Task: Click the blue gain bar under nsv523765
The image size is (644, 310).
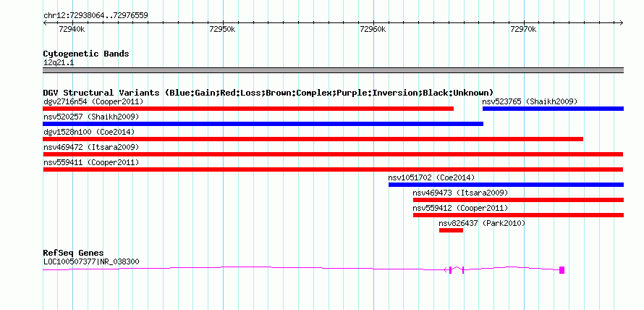Action: point(553,109)
